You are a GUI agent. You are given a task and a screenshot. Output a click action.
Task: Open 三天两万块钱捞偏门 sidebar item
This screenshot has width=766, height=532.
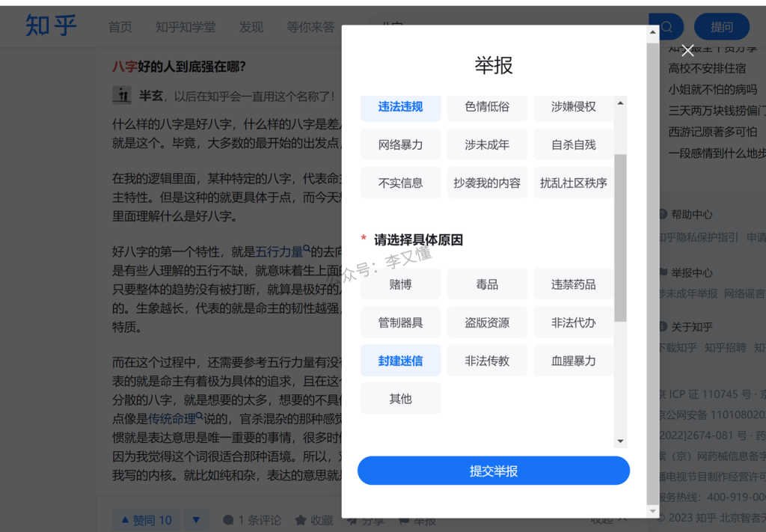pos(717,111)
